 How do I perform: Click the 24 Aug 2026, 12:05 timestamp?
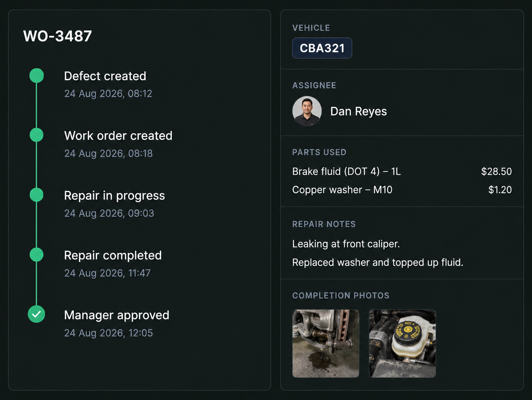pyautogui.click(x=108, y=333)
